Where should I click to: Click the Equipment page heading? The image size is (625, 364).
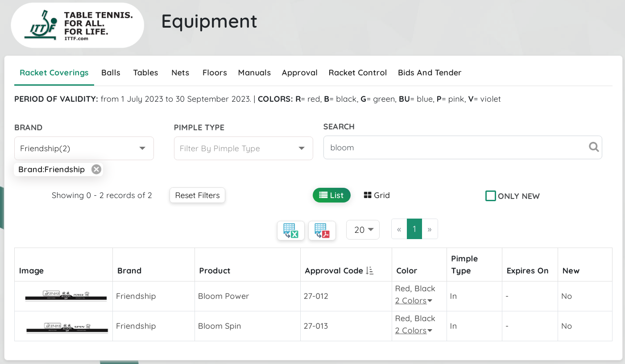coord(209,21)
